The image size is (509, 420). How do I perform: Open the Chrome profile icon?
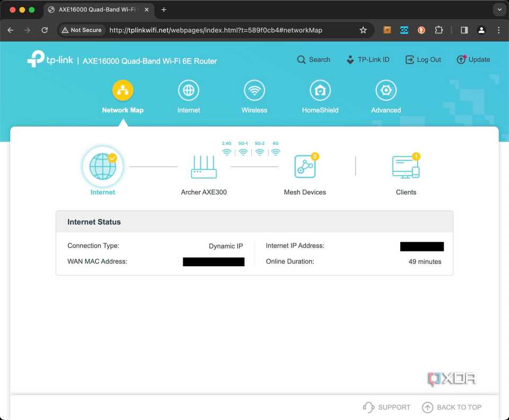point(481,30)
